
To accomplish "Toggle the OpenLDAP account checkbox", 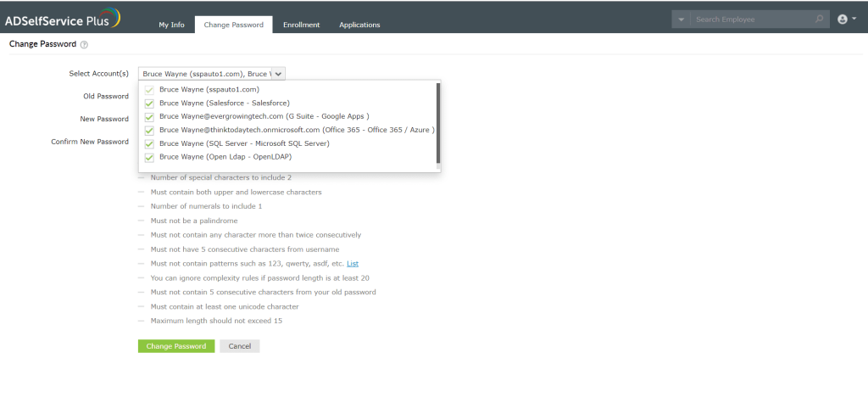I will (x=150, y=157).
